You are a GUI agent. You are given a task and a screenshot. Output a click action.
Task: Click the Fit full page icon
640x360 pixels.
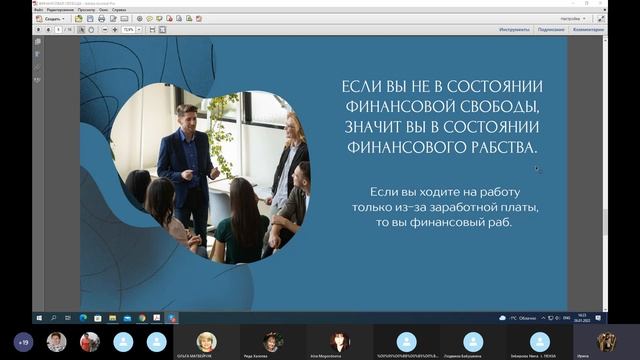pos(162,30)
